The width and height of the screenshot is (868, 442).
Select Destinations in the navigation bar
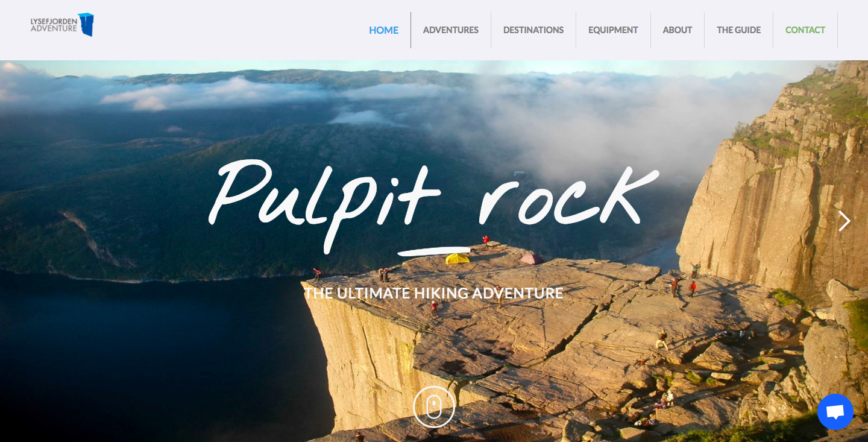[x=533, y=30]
